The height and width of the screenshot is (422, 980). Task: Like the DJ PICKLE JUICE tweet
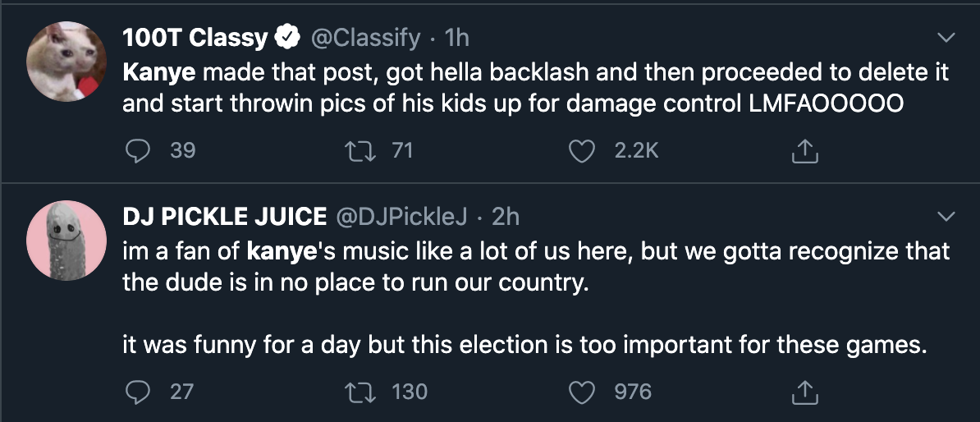[x=583, y=392]
